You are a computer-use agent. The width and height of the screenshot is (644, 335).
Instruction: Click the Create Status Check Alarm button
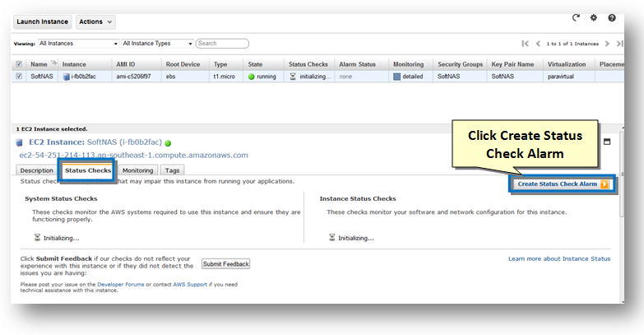click(562, 184)
